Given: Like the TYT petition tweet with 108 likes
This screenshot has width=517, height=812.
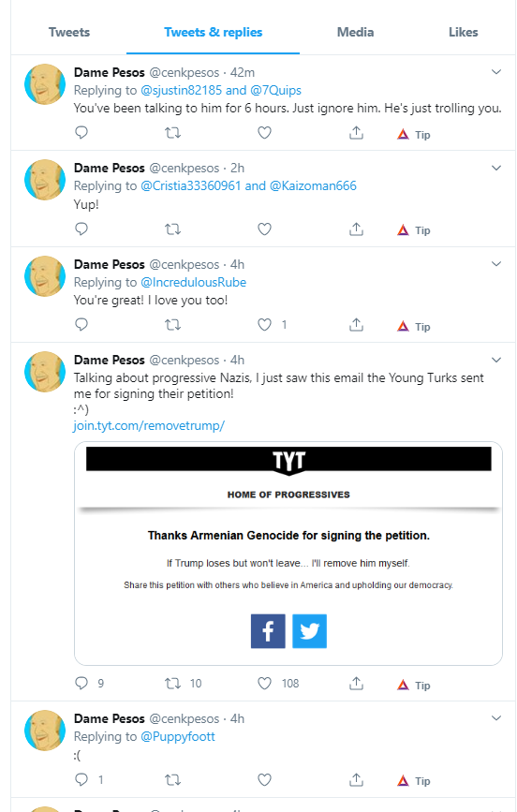Looking at the screenshot, I should point(265,684).
